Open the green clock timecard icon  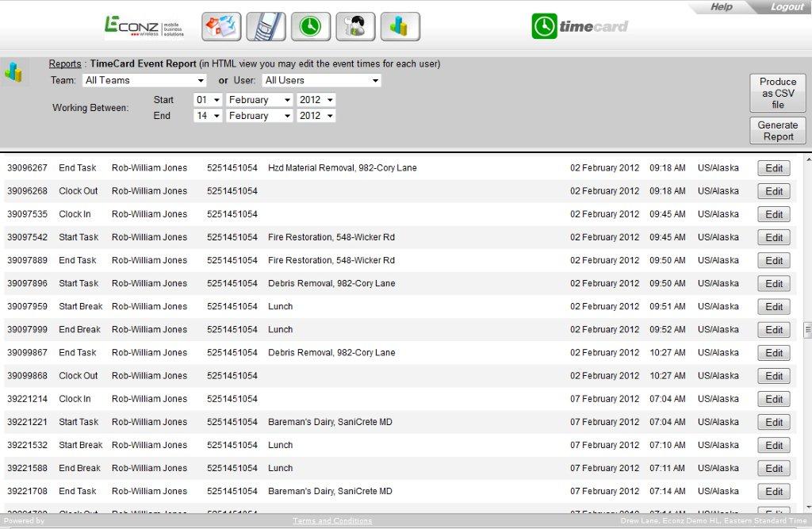[310, 25]
